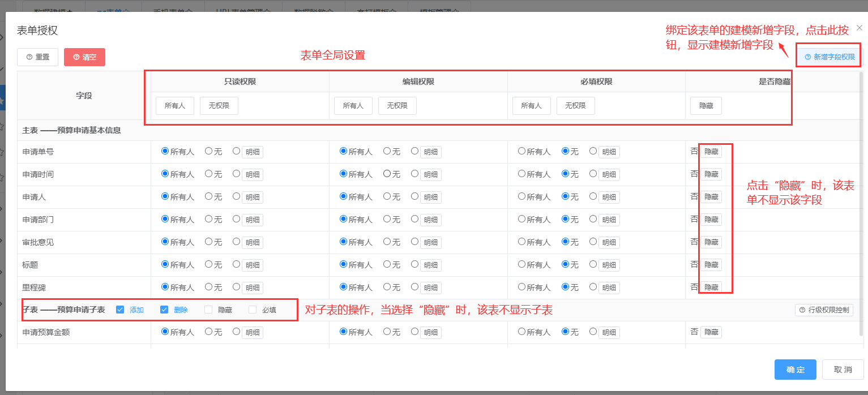Select 所有人 for 申请人 required permission
Viewport: 868px width, 395px height.
tap(521, 196)
